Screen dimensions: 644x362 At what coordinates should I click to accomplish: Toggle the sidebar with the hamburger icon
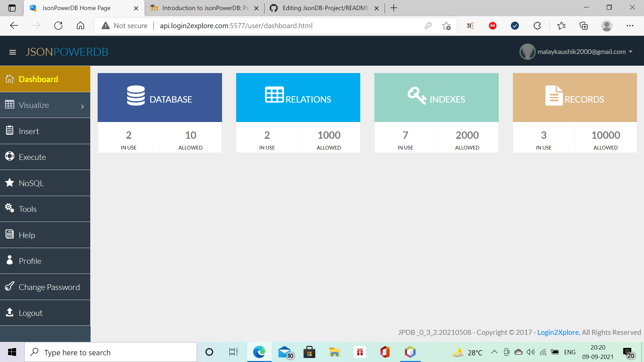[x=13, y=52]
